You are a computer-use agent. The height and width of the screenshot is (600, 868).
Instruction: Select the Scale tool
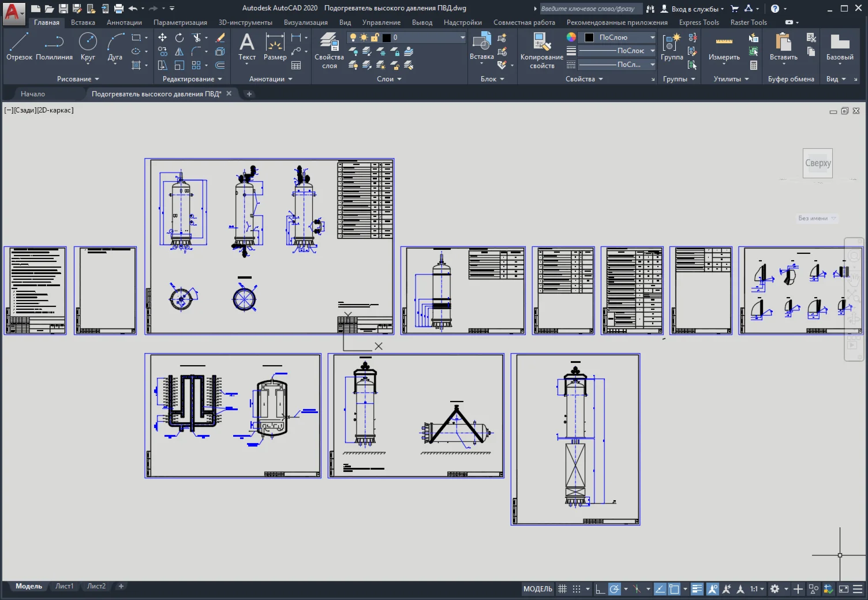179,65
